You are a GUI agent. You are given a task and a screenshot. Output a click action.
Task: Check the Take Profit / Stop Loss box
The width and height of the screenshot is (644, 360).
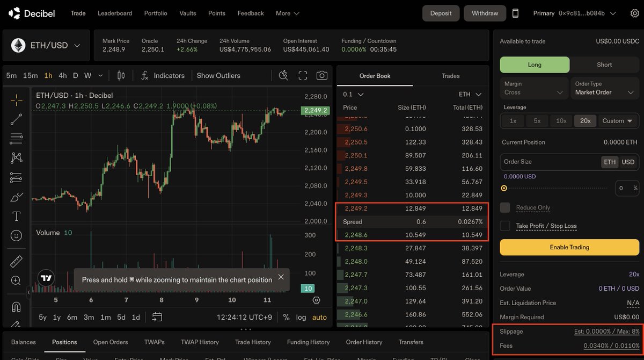click(x=505, y=226)
